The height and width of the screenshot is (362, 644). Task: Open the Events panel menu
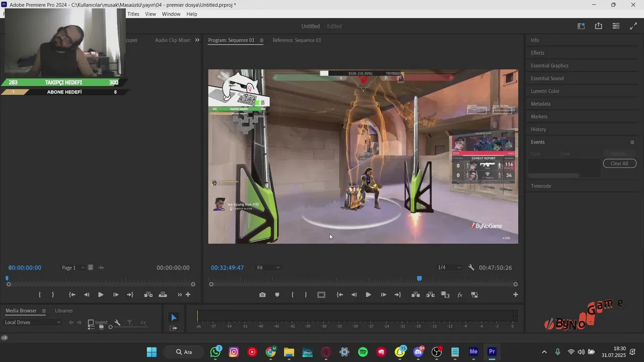point(632,142)
